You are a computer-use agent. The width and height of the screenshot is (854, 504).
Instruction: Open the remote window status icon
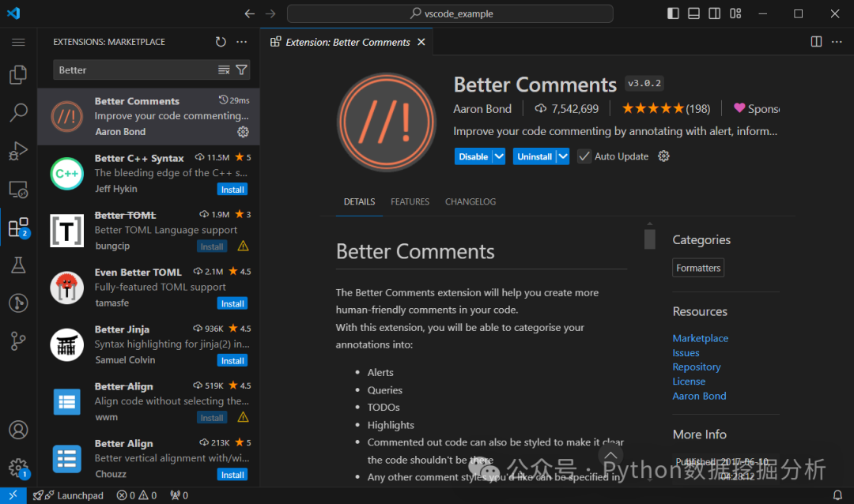click(13, 495)
